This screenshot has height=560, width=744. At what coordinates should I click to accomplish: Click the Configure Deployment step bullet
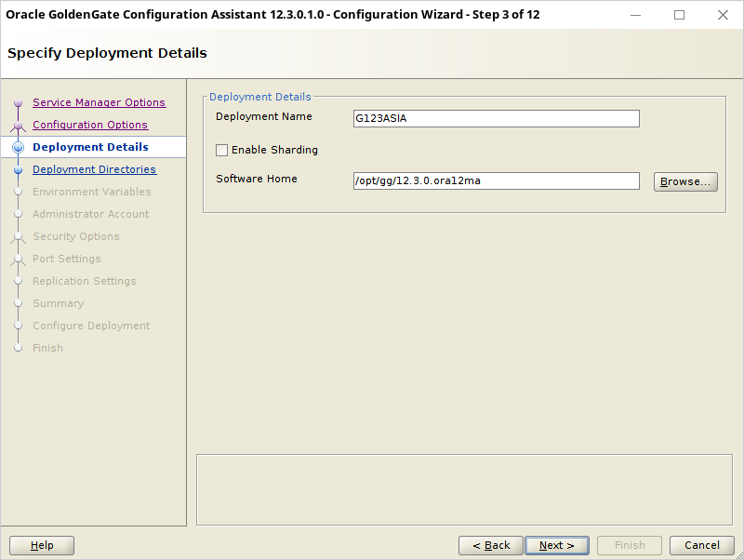[18, 326]
